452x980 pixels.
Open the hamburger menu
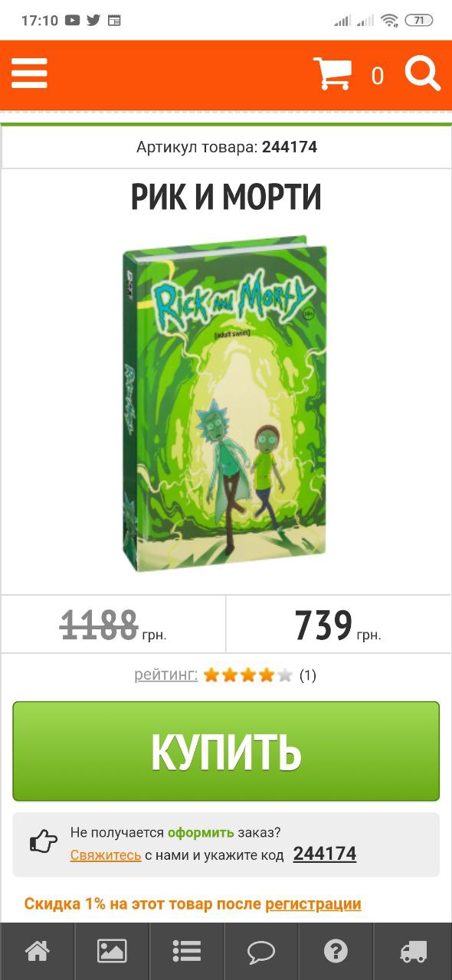29,74
